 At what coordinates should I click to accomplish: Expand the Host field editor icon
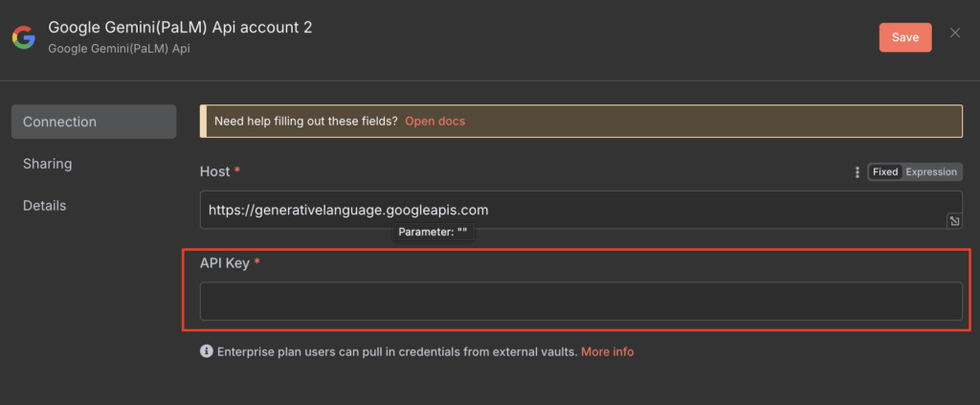click(x=954, y=220)
